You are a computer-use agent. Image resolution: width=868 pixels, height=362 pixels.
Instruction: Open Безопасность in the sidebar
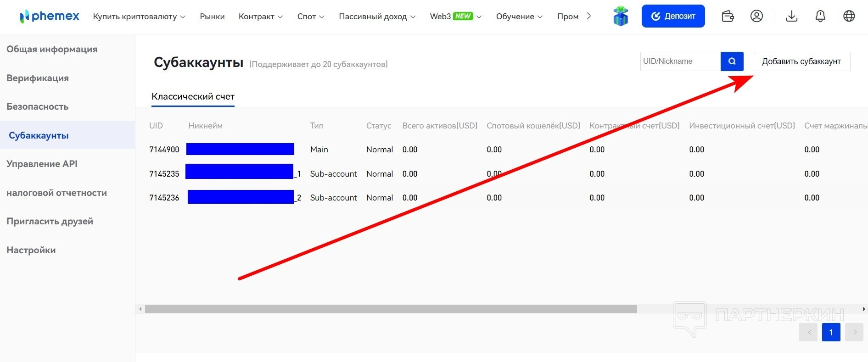coord(38,106)
